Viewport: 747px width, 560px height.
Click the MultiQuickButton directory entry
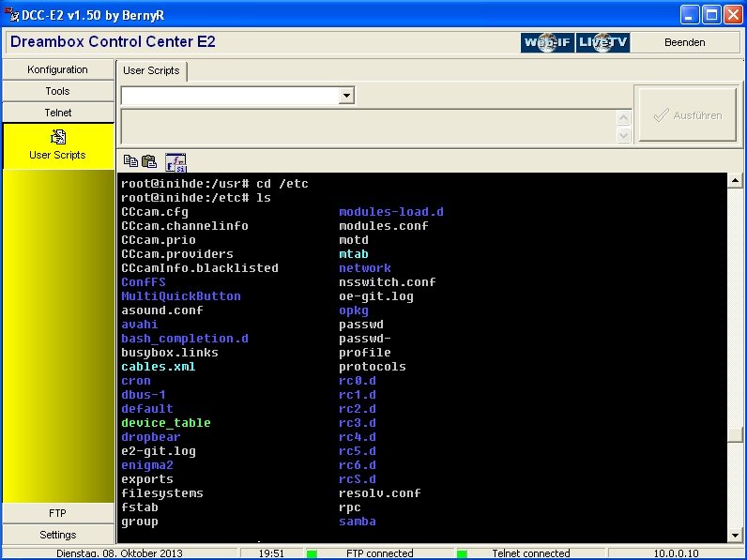[181, 296]
